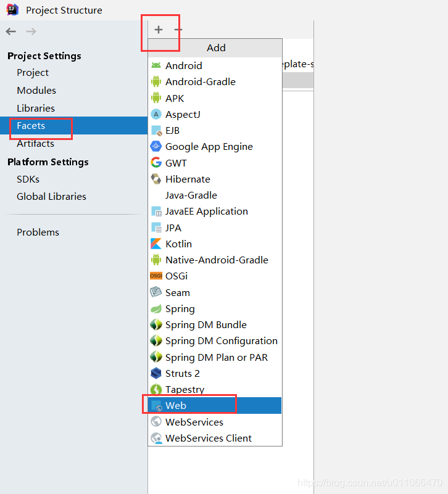Choose GWT menu entry
The height and width of the screenshot is (494, 448).
click(x=215, y=163)
